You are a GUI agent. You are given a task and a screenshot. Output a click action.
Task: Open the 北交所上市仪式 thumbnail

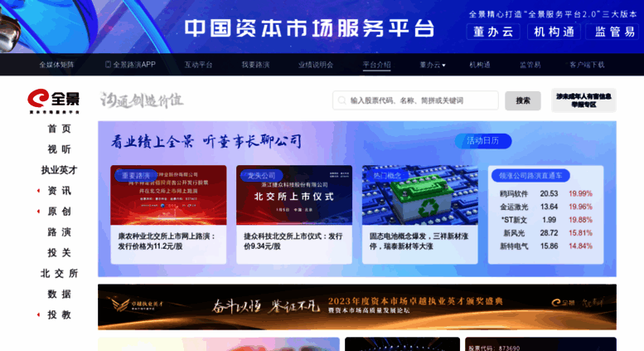(x=294, y=195)
